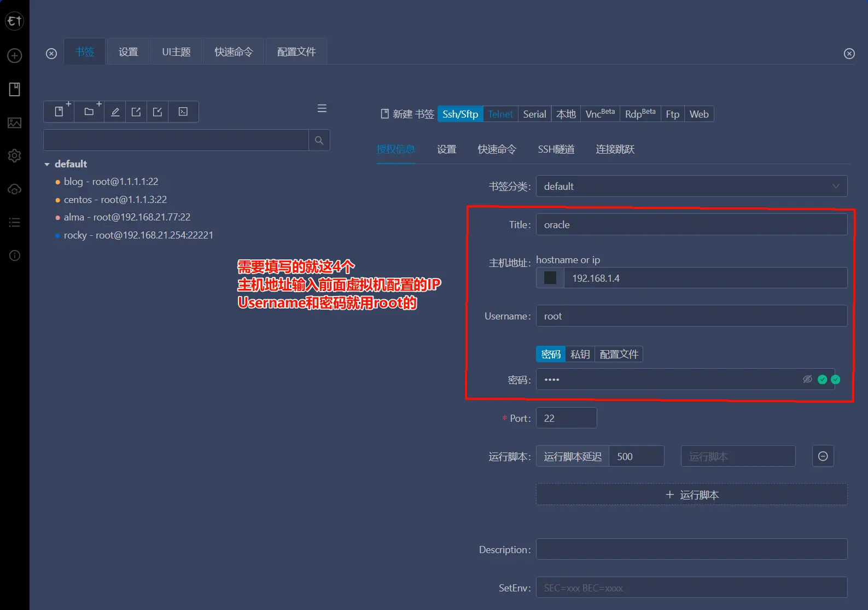The width and height of the screenshot is (868, 610).
Task: Select the 私钥 authentication option
Action: pos(580,355)
